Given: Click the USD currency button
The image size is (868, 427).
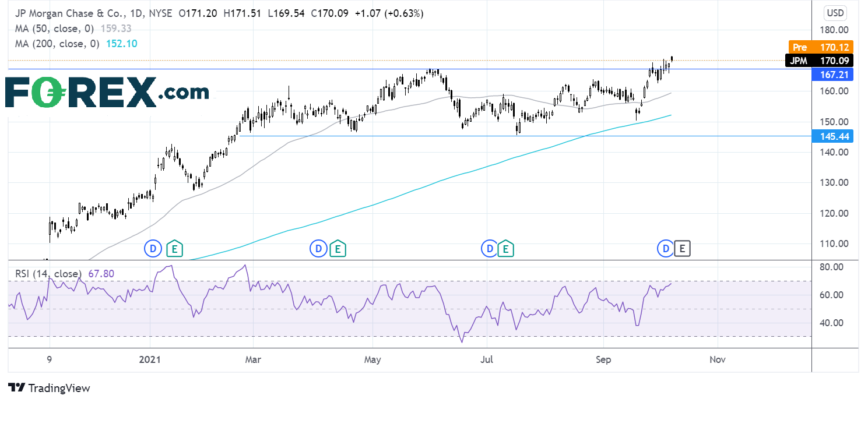Looking at the screenshot, I should click(835, 13).
